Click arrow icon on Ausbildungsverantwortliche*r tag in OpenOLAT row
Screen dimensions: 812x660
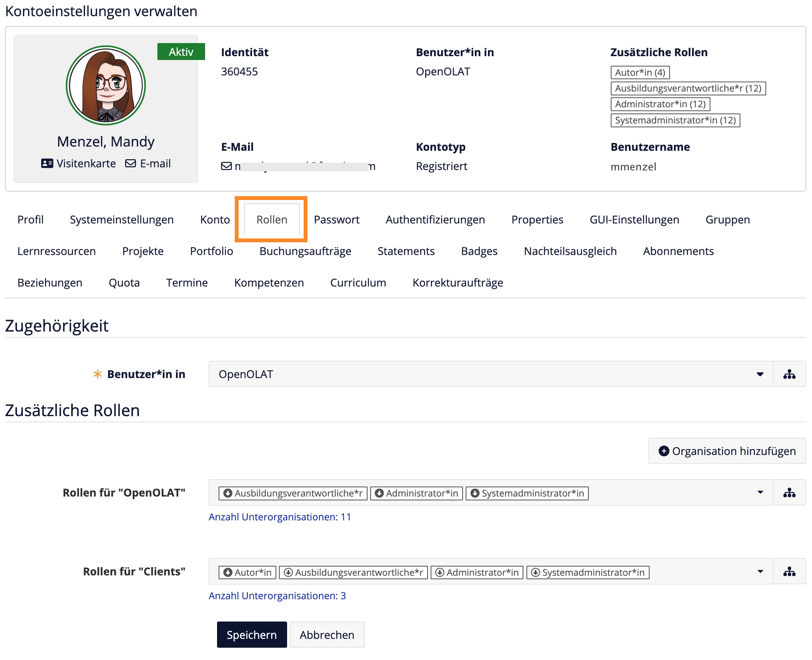228,493
